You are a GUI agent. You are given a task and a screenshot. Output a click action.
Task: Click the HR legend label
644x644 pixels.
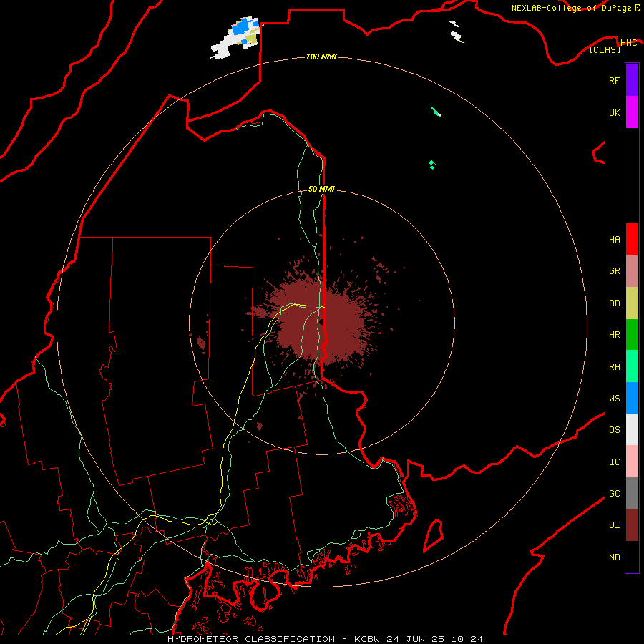[614, 335]
